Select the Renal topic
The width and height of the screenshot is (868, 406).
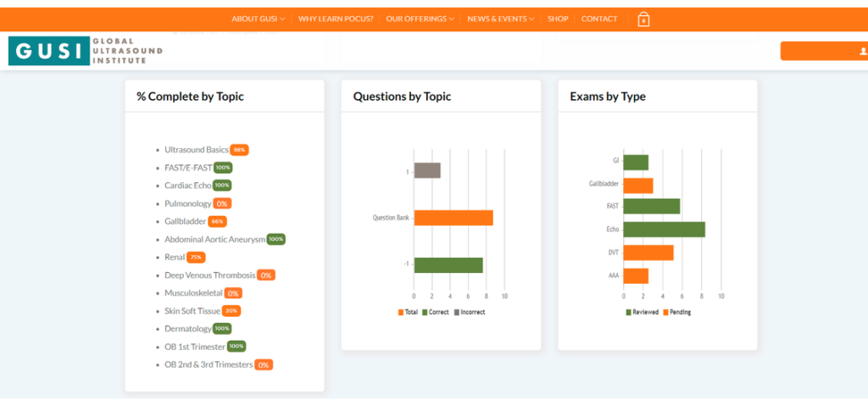pyautogui.click(x=175, y=257)
